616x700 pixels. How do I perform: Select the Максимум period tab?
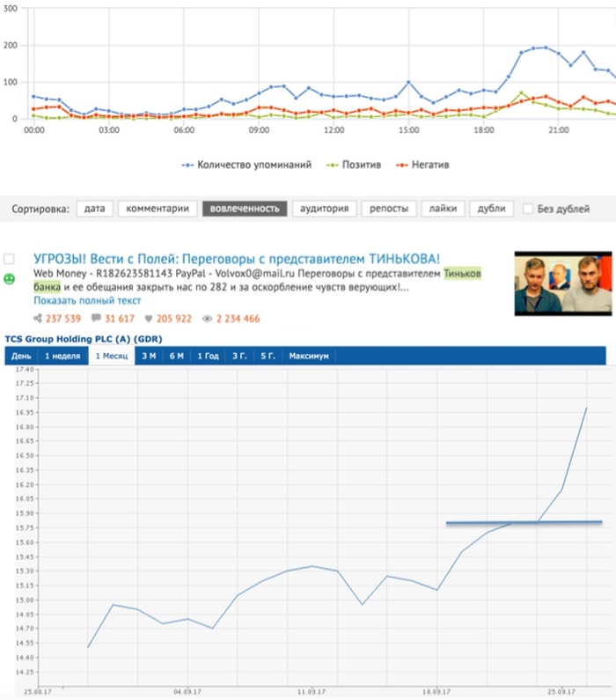309,356
